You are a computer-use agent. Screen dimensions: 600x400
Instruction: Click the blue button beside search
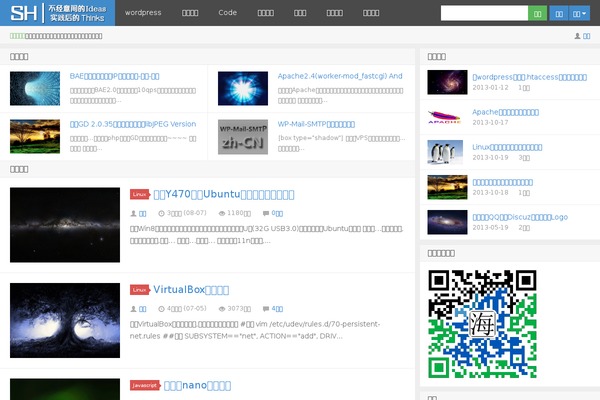[x=559, y=13]
